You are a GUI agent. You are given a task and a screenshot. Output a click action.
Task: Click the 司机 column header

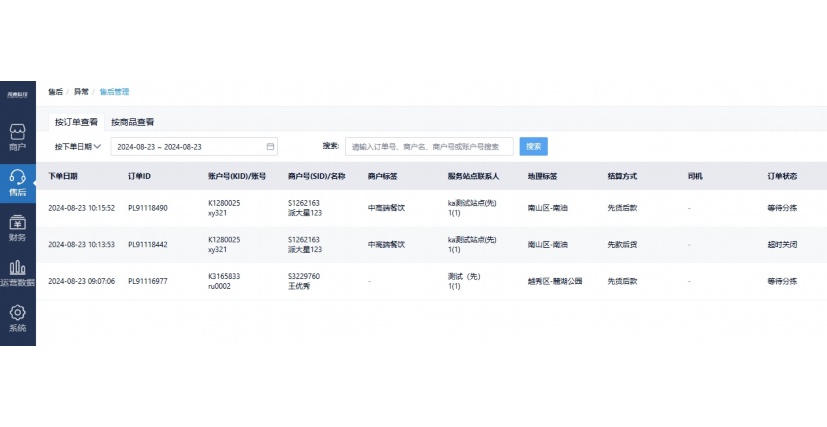click(x=695, y=176)
